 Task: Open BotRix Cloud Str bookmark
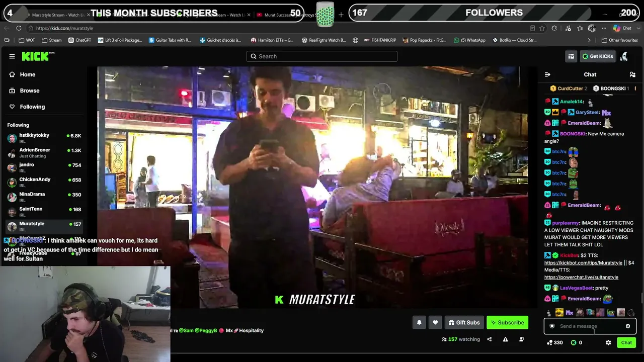point(514,40)
